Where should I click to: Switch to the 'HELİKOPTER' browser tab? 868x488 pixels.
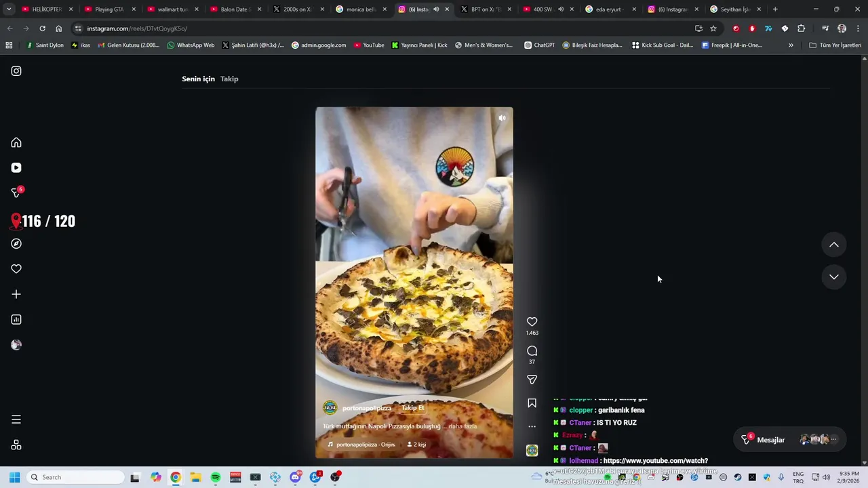click(x=47, y=9)
